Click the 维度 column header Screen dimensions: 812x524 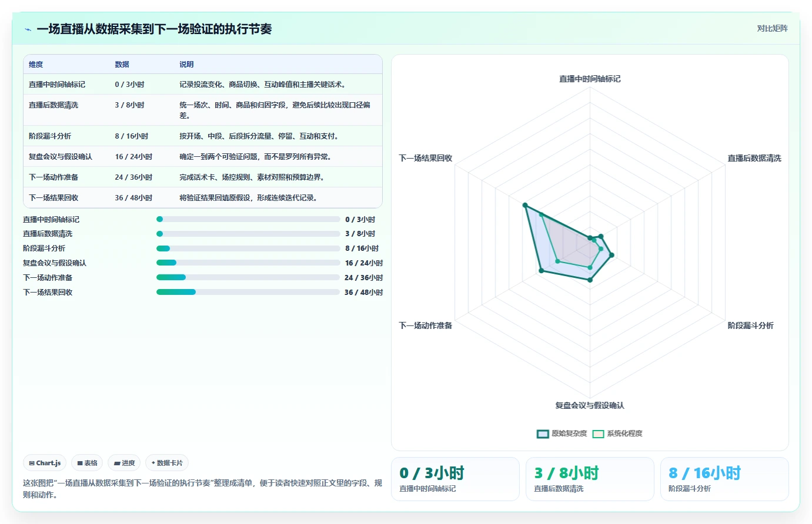[36, 65]
